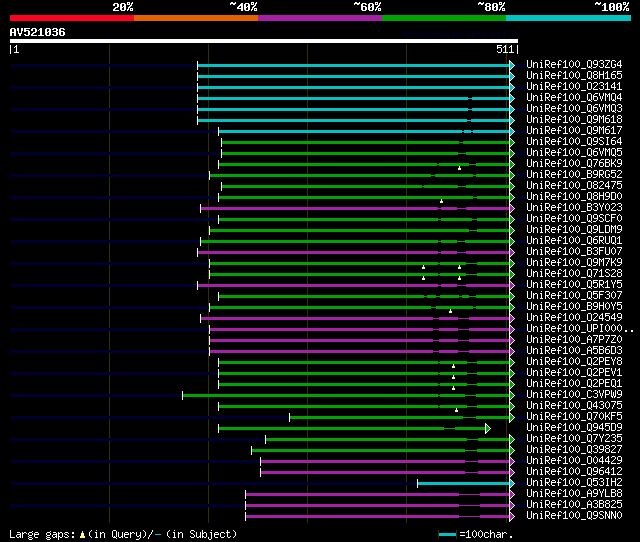Click the yellow gap marker on Q43075 row
Screen dimensions: 640x542
[x=456, y=410]
